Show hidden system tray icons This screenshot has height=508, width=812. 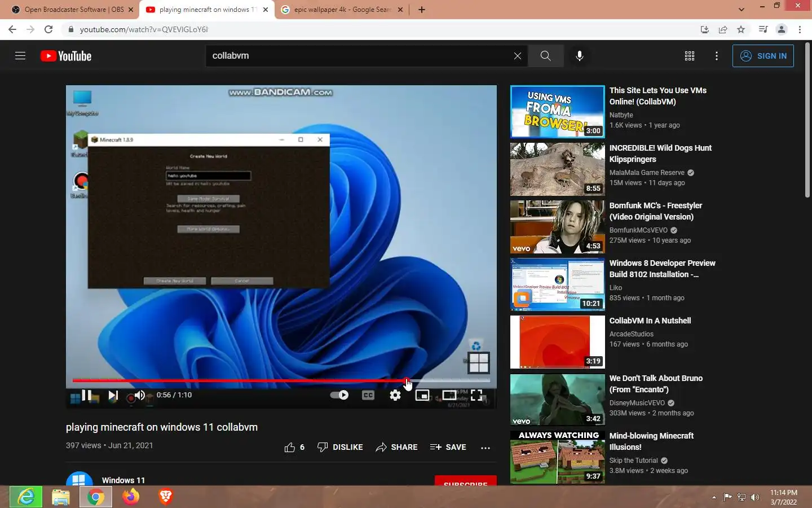tap(714, 497)
